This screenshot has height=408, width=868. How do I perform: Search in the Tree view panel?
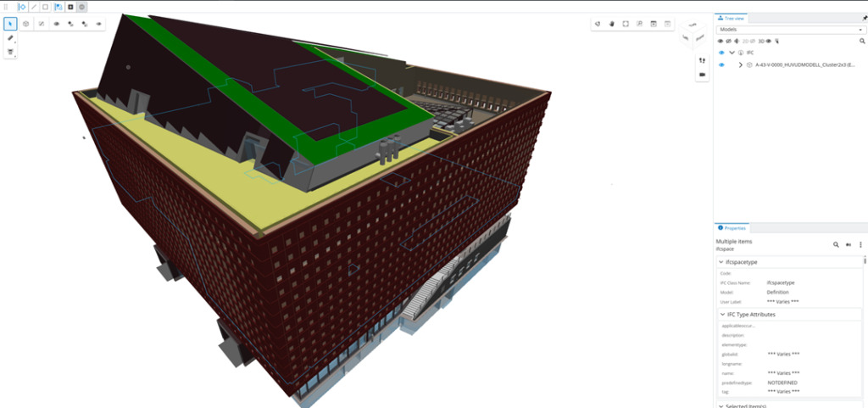pyautogui.click(x=862, y=41)
